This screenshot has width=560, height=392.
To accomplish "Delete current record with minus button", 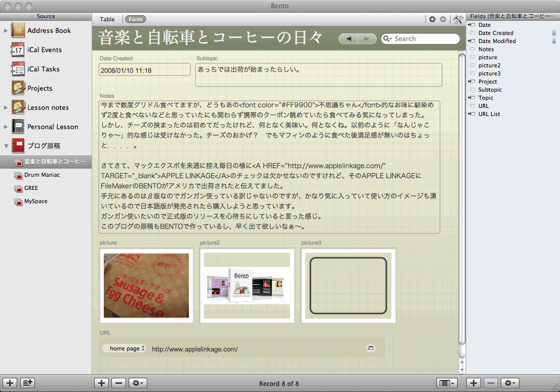I will pos(118,383).
